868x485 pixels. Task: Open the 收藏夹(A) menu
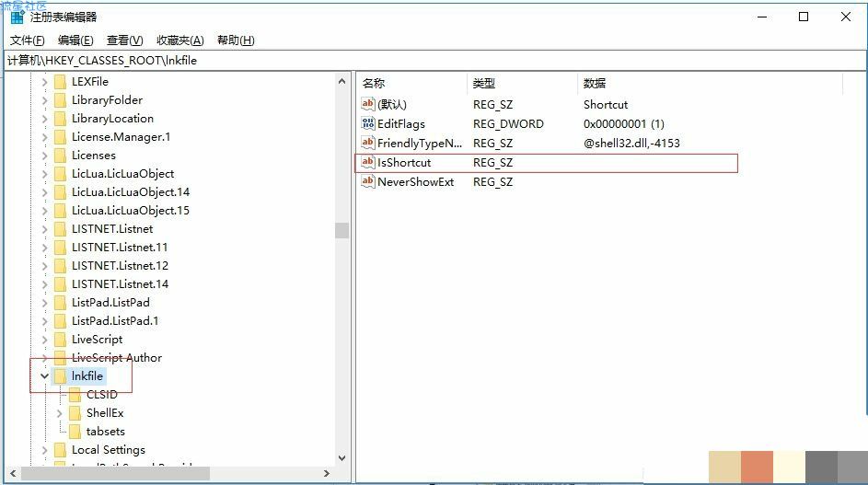click(x=180, y=40)
